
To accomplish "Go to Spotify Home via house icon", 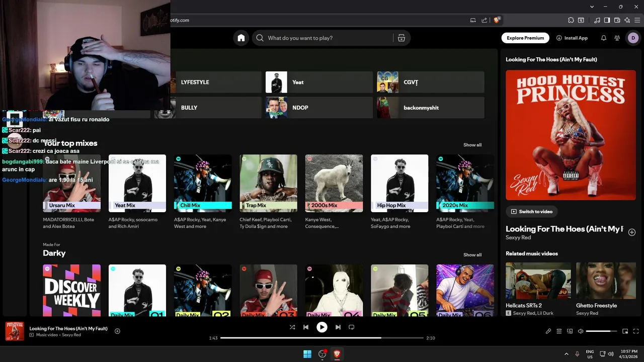I will click(241, 38).
